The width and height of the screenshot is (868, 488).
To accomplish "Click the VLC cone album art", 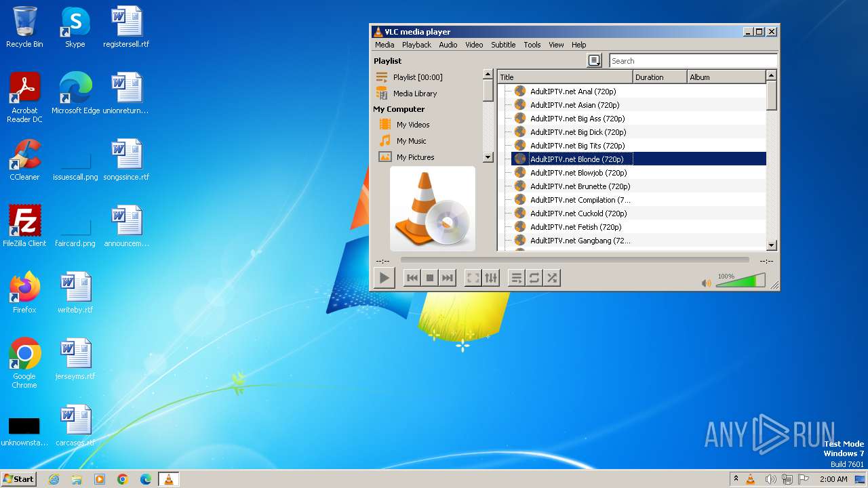I will [x=433, y=209].
